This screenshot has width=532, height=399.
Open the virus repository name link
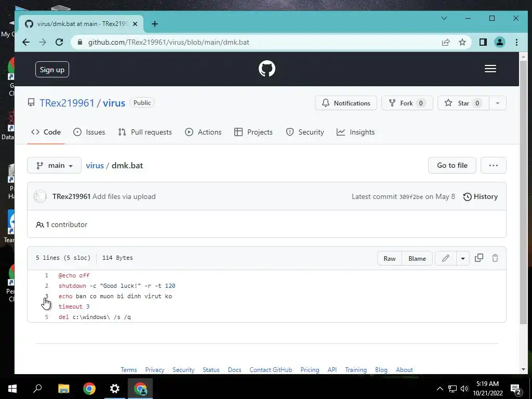[114, 103]
